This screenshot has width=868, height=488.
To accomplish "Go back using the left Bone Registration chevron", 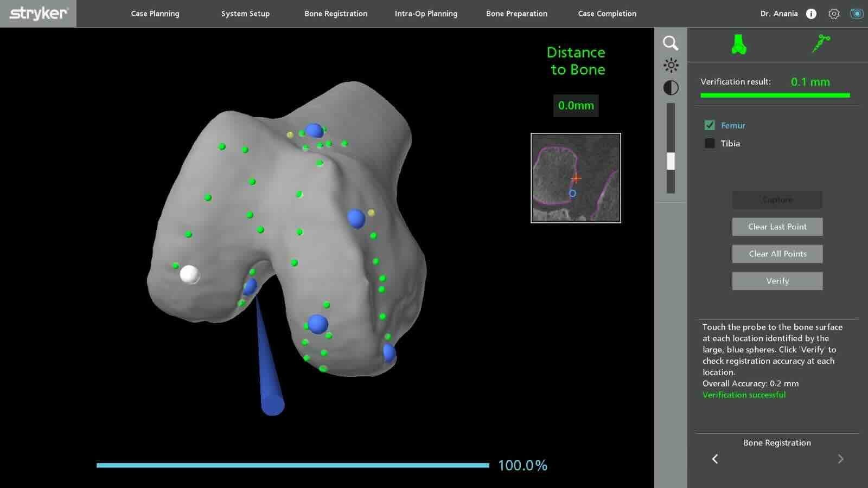I will pos(714,459).
